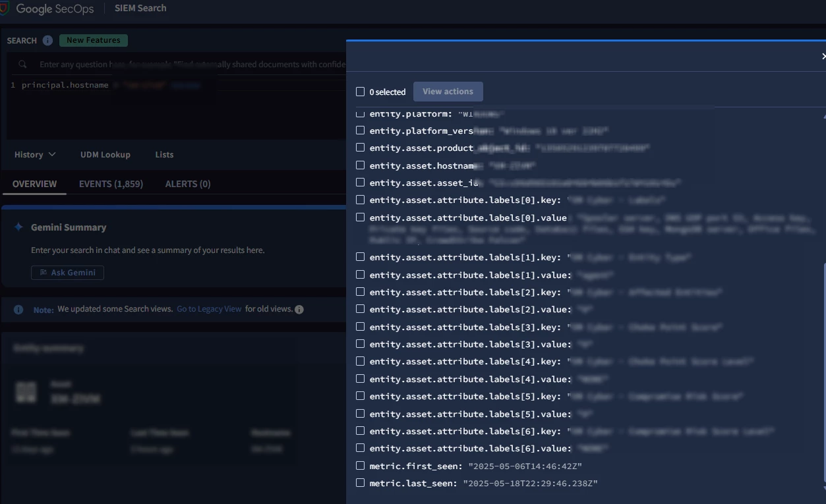Click the Gemini Summary sparkle icon

(18, 227)
